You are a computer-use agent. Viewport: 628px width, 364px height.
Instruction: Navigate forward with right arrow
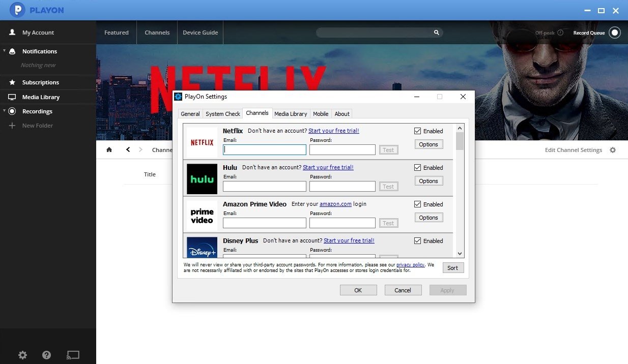coord(141,149)
